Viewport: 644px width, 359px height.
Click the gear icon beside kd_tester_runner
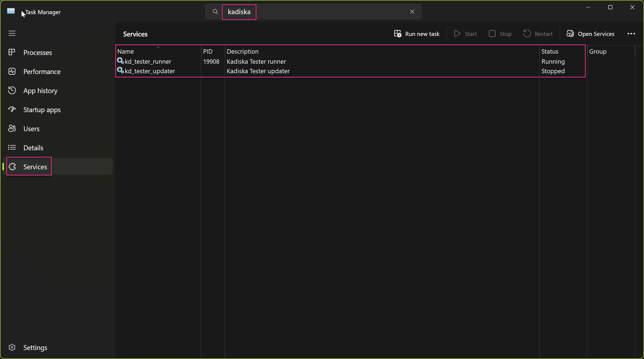[x=120, y=61]
